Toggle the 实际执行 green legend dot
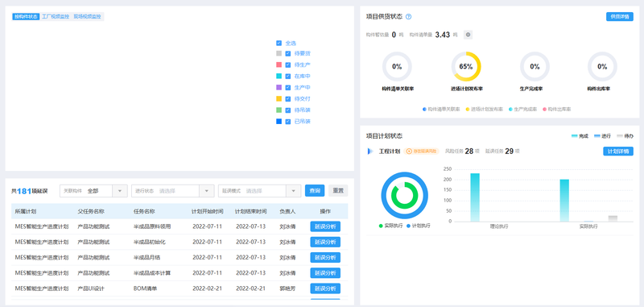Screen dimensions: 644x307 coord(381,226)
